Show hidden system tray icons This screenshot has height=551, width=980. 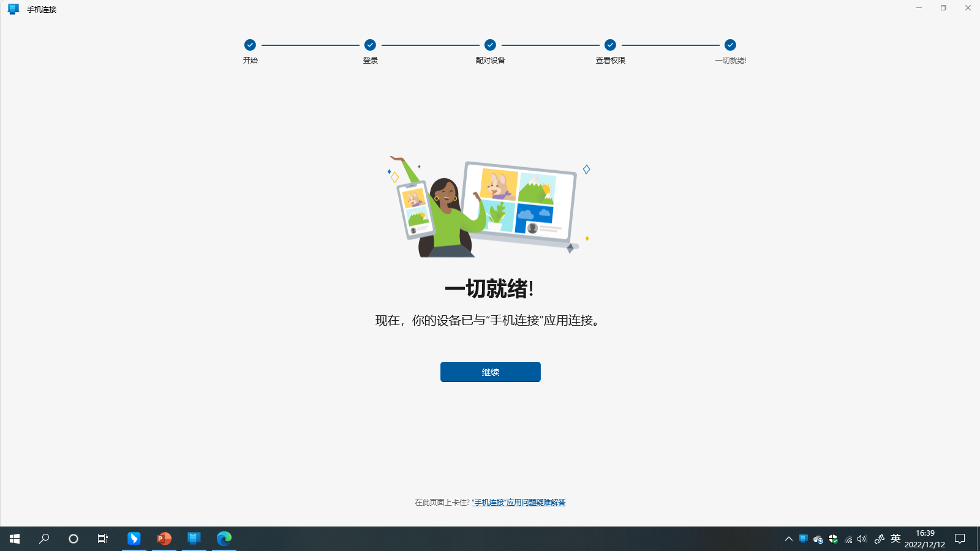tap(789, 539)
